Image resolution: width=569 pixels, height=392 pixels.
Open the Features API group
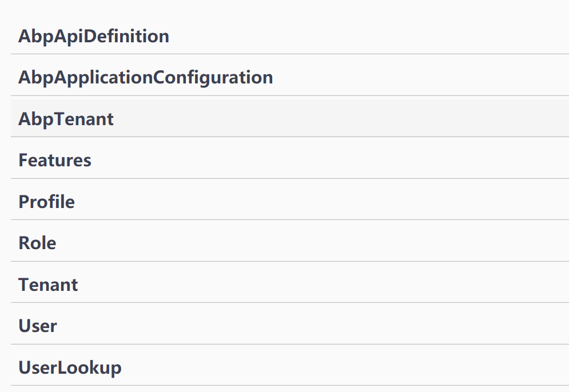click(x=290, y=160)
